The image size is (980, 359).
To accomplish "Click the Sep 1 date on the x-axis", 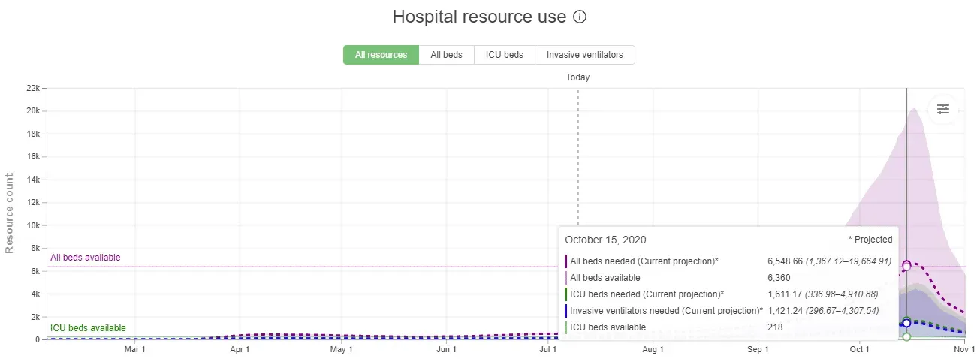I will click(x=758, y=350).
